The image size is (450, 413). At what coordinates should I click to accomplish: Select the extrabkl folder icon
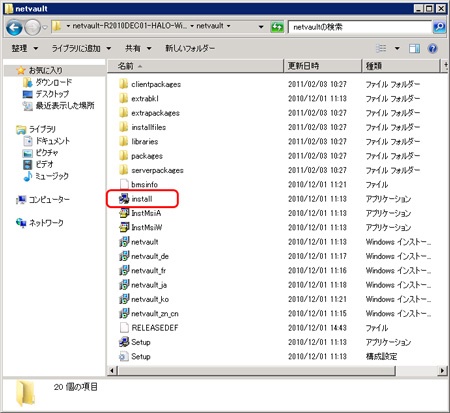124,98
